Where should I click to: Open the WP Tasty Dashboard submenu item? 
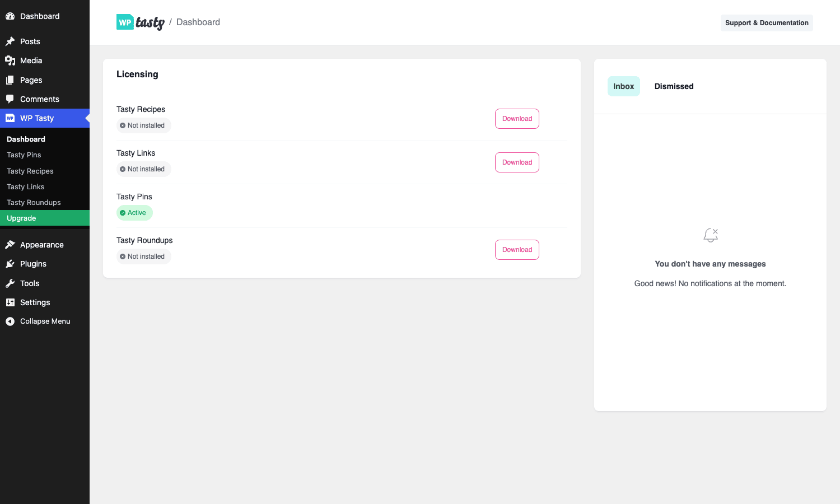coord(45,139)
